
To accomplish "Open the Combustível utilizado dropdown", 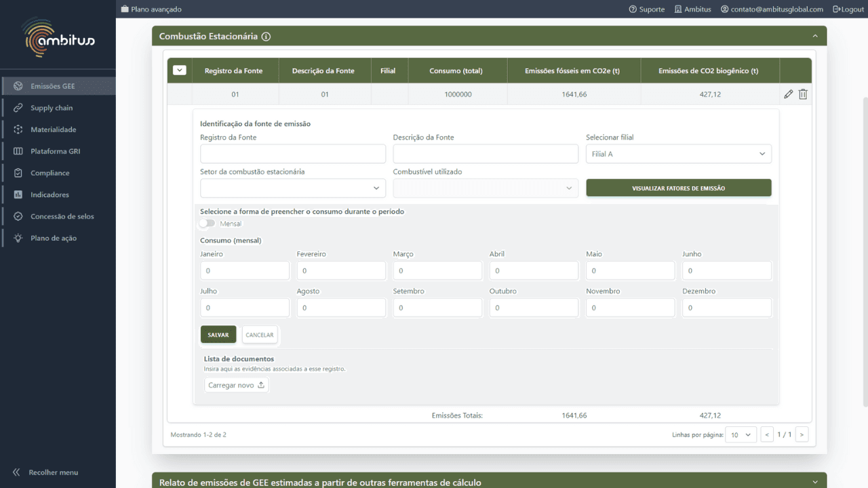I will pos(486,188).
